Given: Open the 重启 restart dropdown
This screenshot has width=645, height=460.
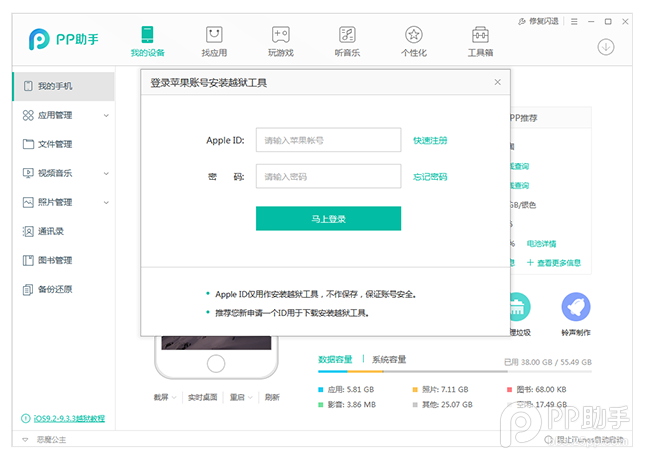Looking at the screenshot, I should (x=241, y=397).
